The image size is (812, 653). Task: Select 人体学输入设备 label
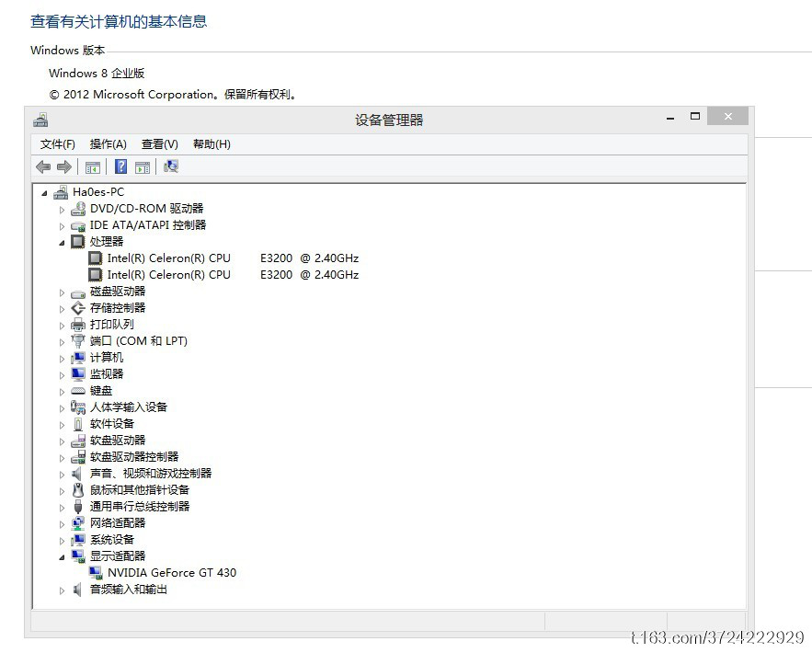[x=129, y=407]
